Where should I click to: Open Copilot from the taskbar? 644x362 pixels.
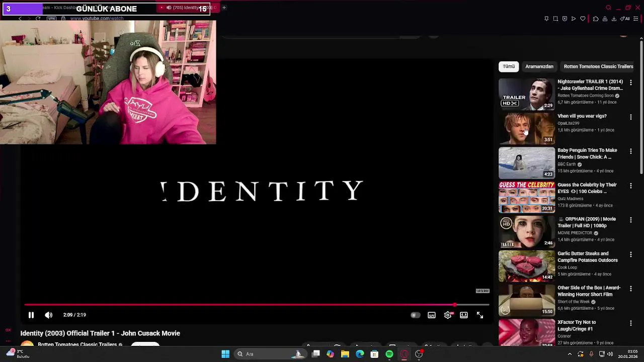coord(330,354)
